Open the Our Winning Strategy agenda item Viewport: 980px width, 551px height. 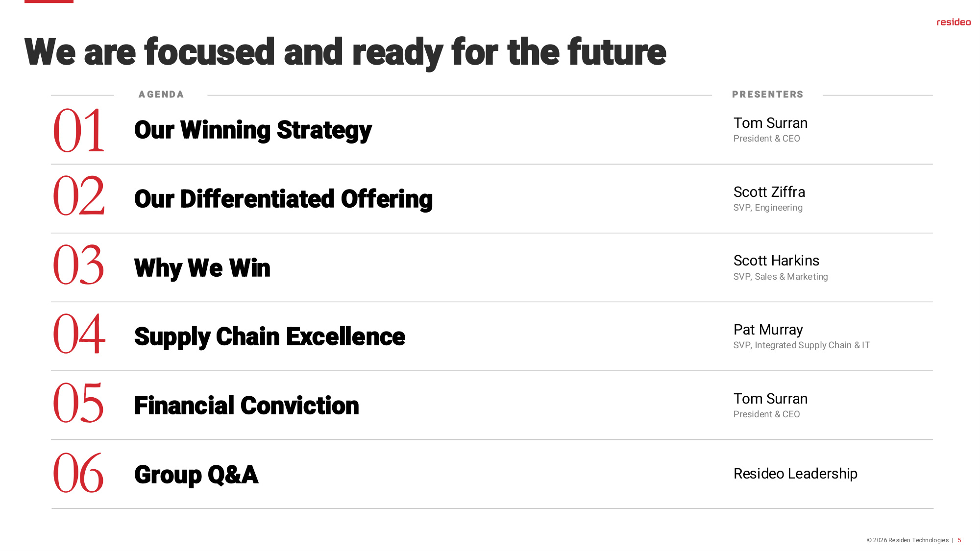pyautogui.click(x=253, y=130)
